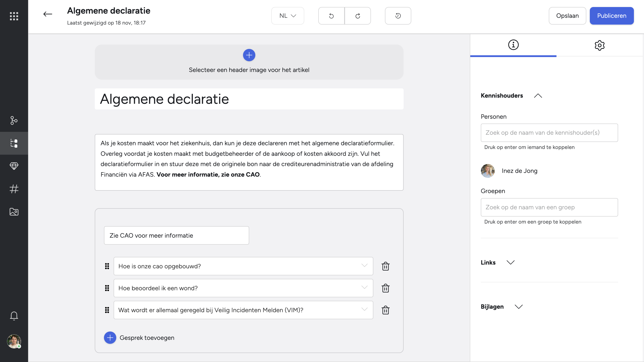The width and height of the screenshot is (644, 362).
Task: Expand the Links section
Action: click(510, 262)
